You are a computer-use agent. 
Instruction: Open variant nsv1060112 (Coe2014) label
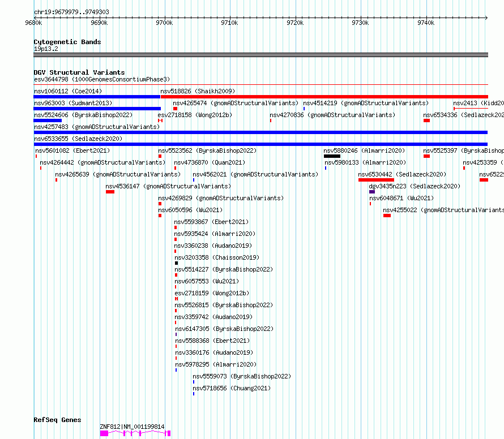click(68, 91)
